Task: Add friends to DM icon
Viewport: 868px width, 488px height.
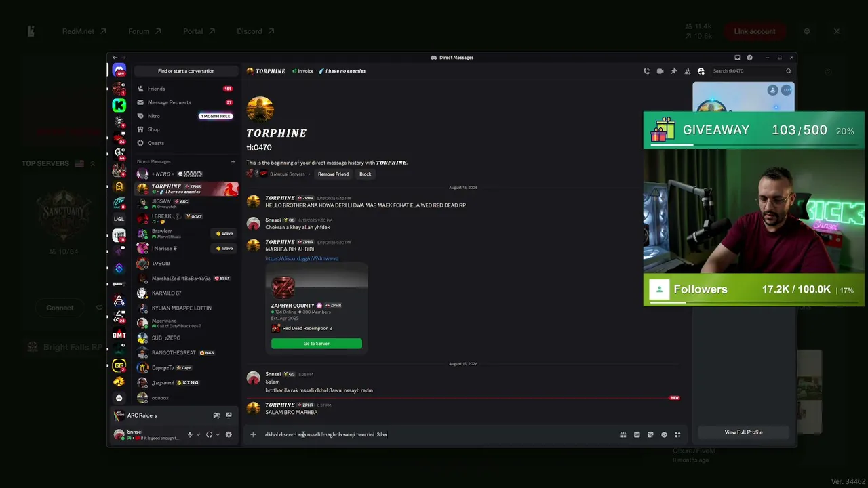Action: pyautogui.click(x=687, y=71)
